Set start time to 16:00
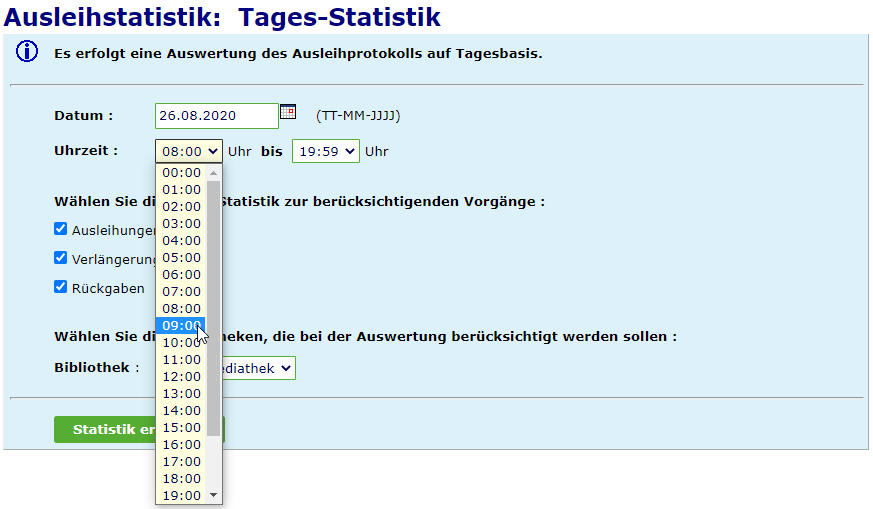 (181, 444)
